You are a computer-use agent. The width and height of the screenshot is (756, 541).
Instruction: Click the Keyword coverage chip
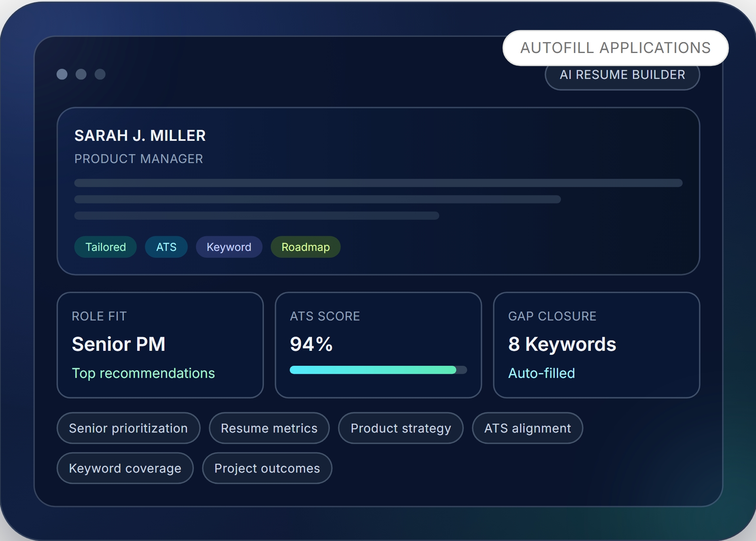(125, 468)
